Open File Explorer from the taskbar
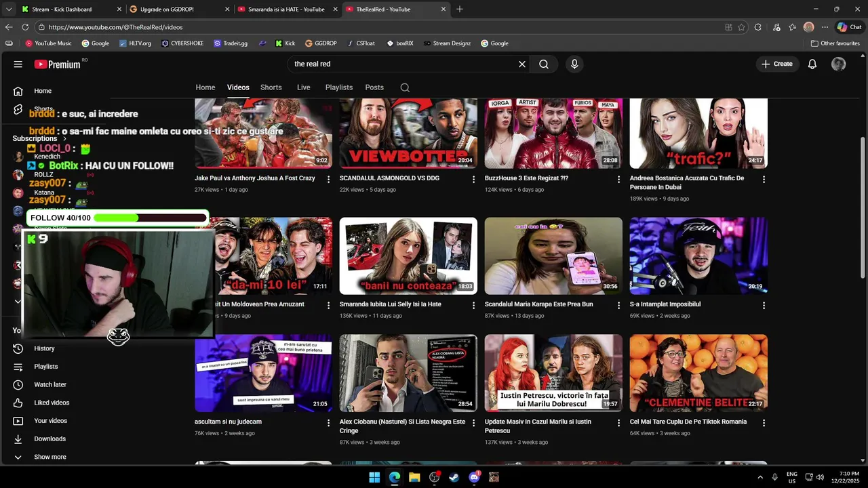 414,477
